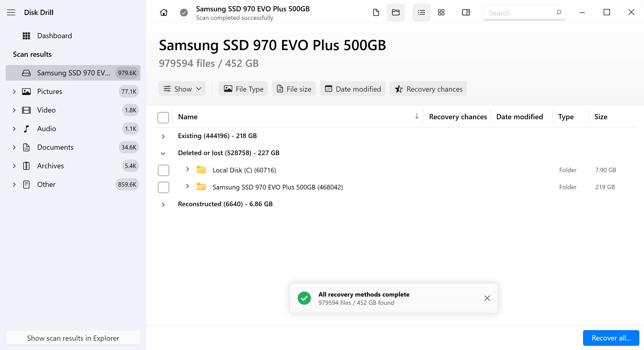Click Recover all button
This screenshot has height=350, width=644.
coord(611,338)
